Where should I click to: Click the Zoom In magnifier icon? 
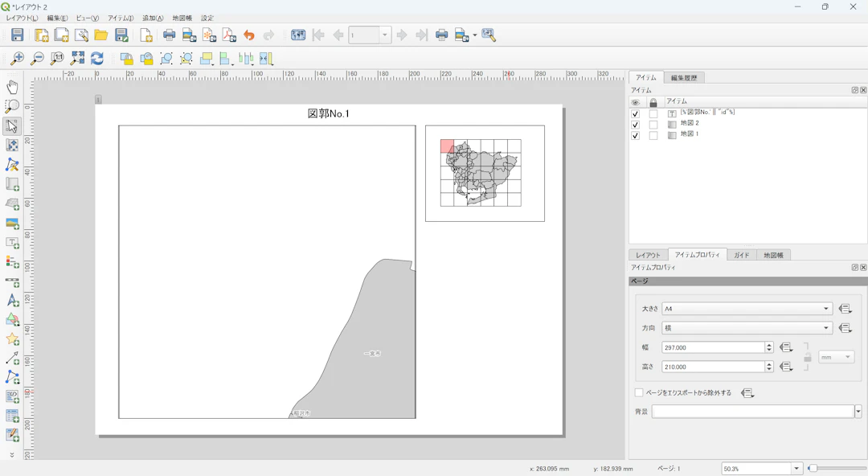[x=17, y=59]
